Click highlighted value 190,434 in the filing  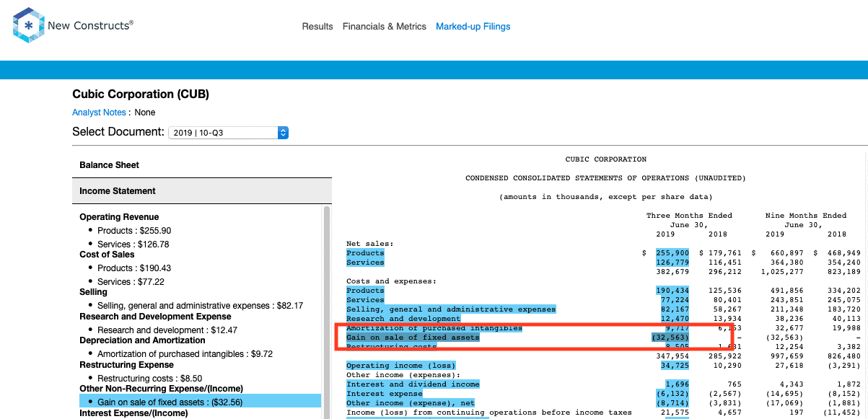(672, 291)
